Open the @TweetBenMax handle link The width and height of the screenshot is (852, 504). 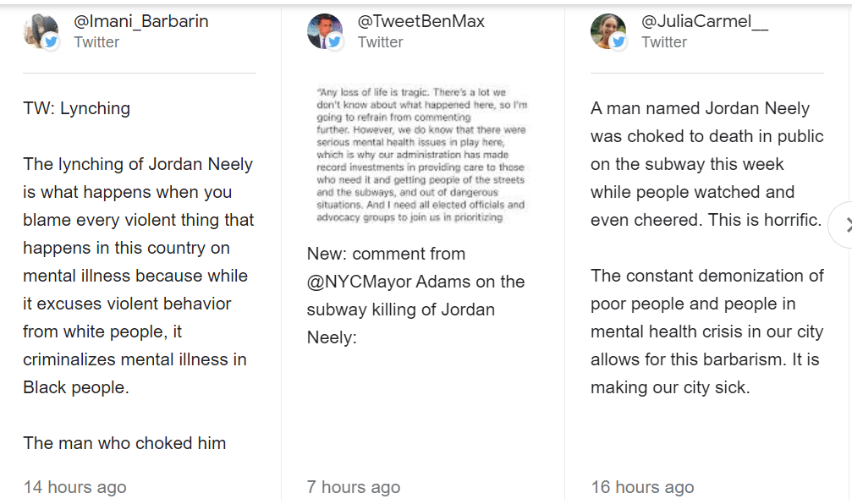point(421,21)
